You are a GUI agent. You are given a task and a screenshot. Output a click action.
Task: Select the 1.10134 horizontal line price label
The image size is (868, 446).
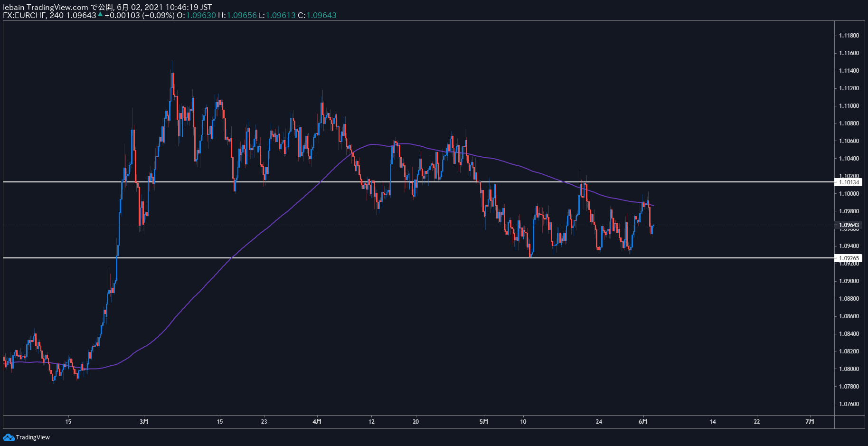click(848, 182)
